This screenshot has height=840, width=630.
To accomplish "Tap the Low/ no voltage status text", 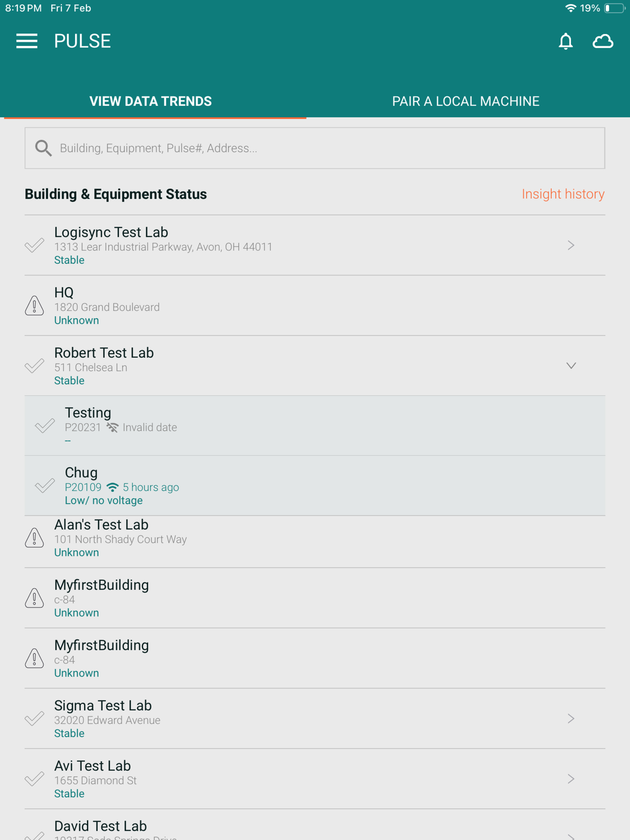I will point(104,501).
